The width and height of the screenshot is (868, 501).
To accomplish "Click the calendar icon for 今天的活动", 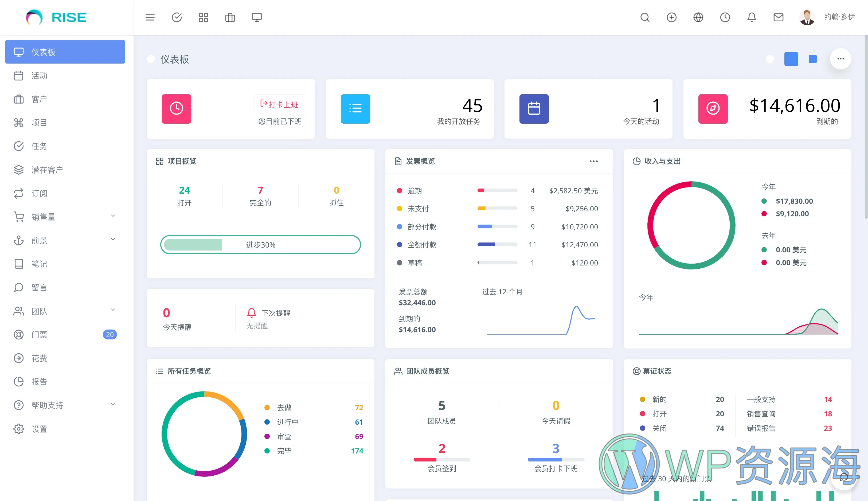I will point(534,109).
